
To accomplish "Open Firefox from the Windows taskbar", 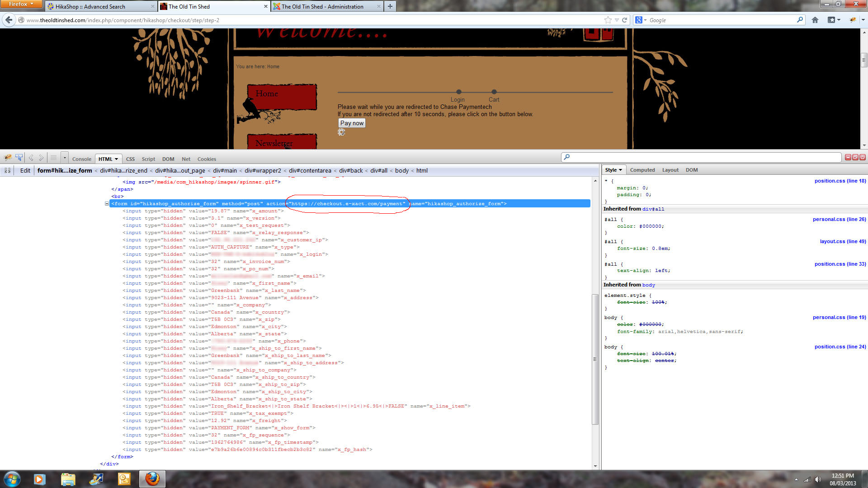I will 152,479.
